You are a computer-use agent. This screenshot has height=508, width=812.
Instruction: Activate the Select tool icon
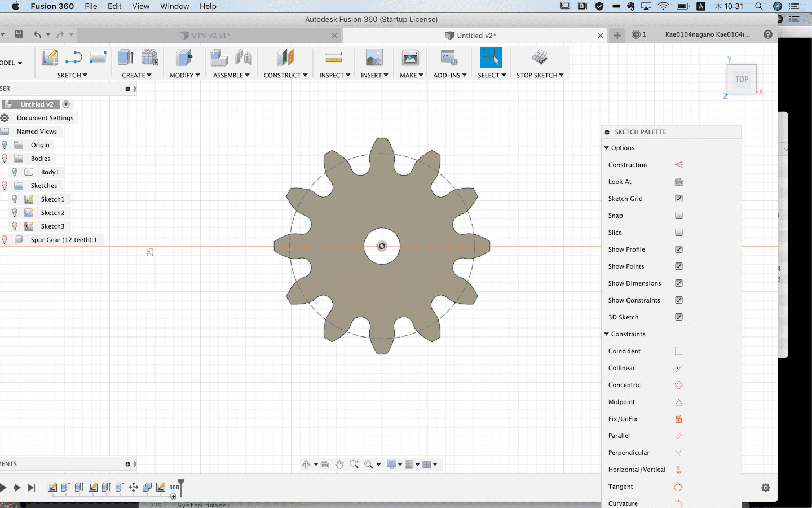(491, 58)
